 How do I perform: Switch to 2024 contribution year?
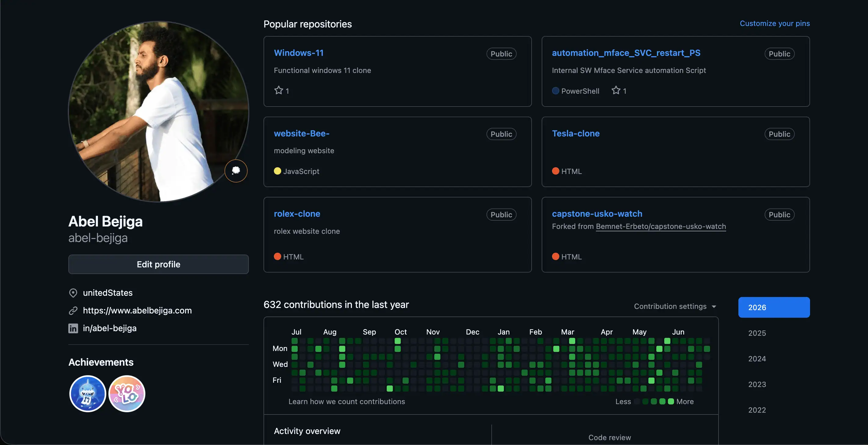[x=757, y=359]
